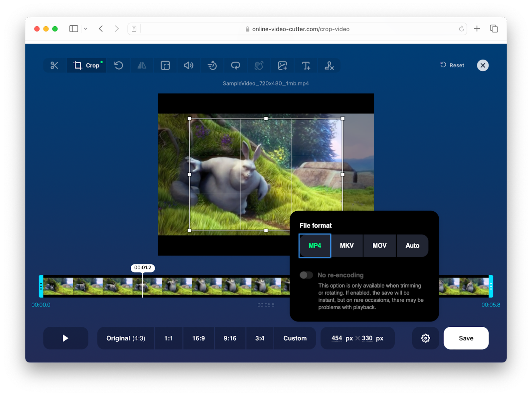Screen dimensions: 532x396
Task: Click the left-middle crop handle
Action: [190, 174]
